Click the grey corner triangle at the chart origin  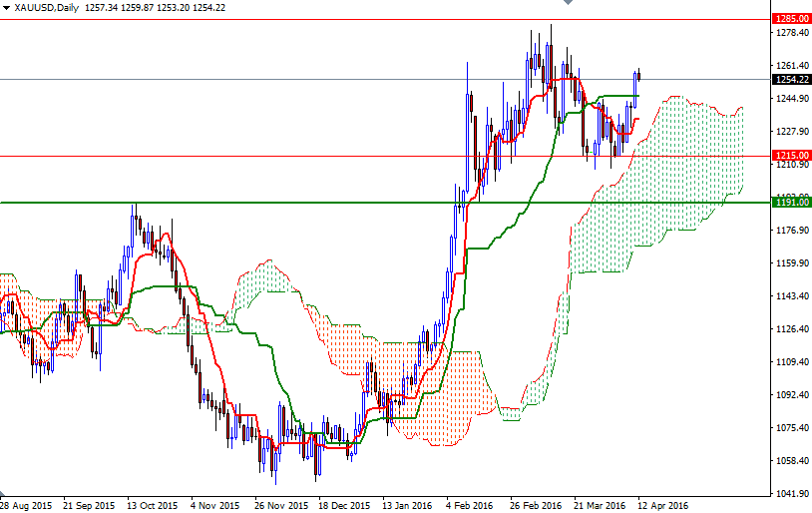coord(3,494)
